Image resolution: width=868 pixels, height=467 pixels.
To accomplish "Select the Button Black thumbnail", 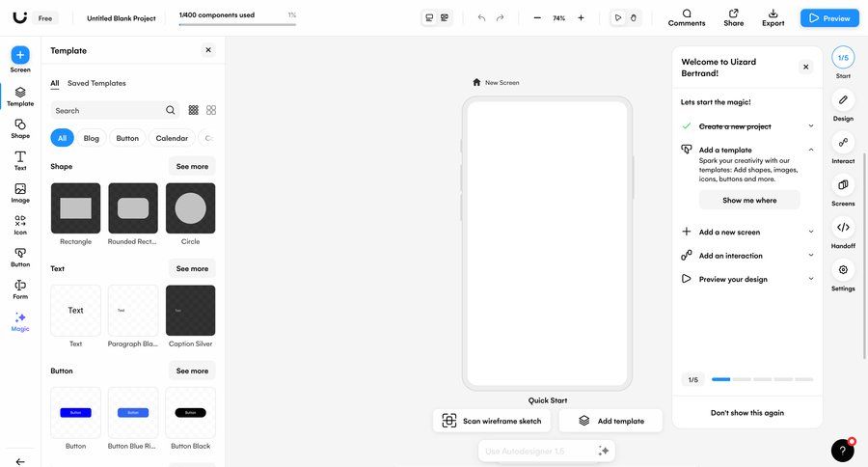I will [x=190, y=413].
